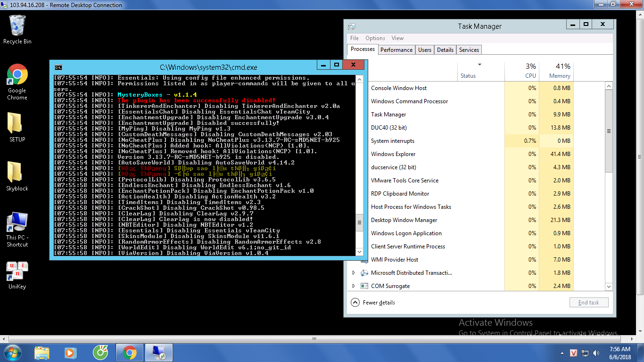Click the Task Manager scroll down arrow

pos(608,286)
